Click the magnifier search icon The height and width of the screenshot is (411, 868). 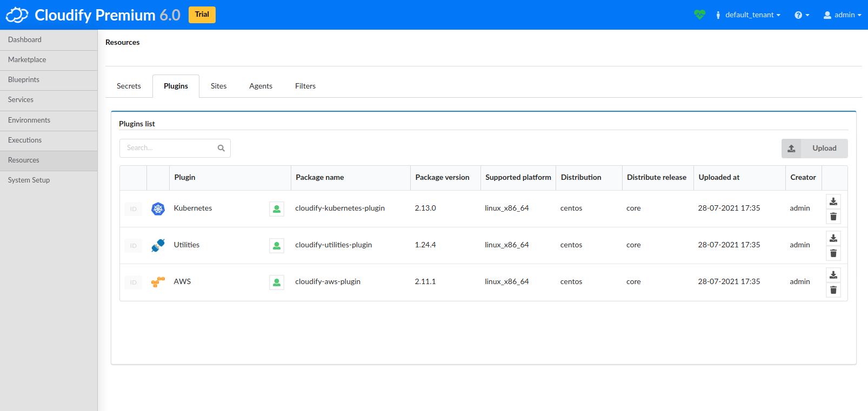click(221, 148)
